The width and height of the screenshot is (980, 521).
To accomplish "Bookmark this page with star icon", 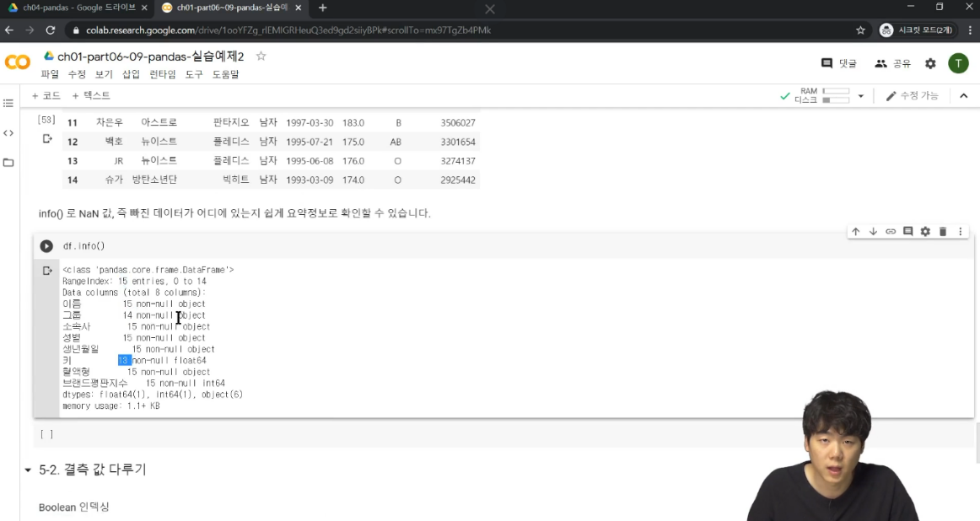I will pyautogui.click(x=860, y=30).
